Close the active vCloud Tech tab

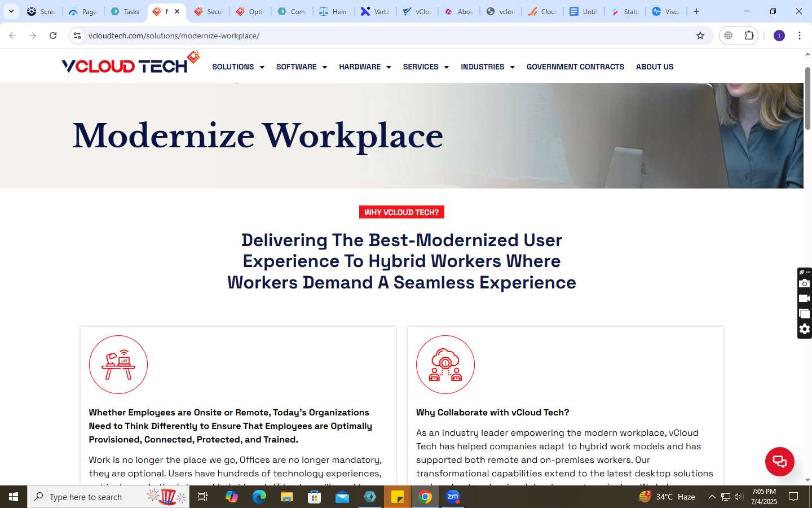(x=177, y=11)
